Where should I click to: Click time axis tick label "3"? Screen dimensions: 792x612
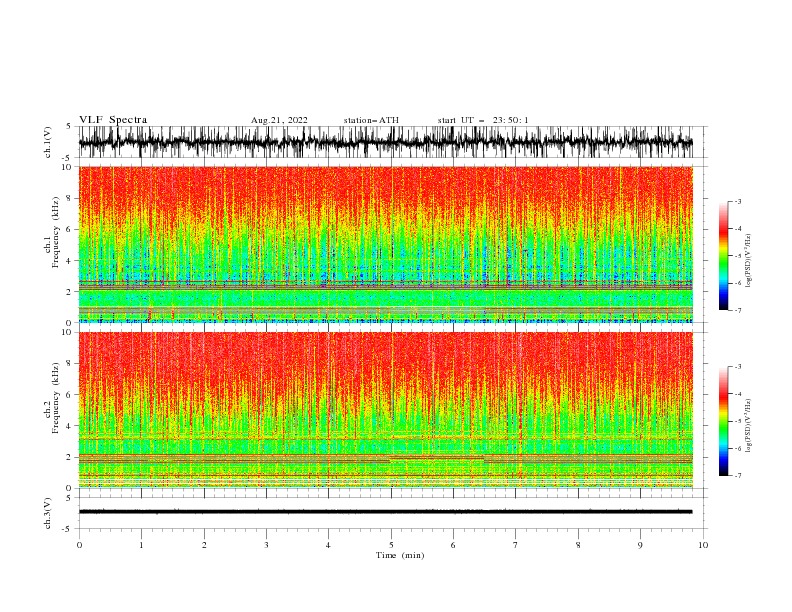point(266,545)
